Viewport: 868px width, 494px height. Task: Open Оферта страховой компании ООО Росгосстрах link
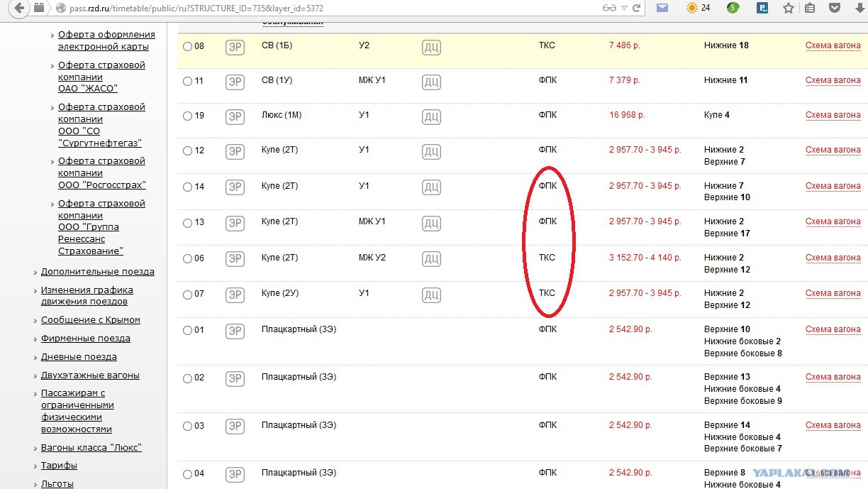(x=101, y=172)
